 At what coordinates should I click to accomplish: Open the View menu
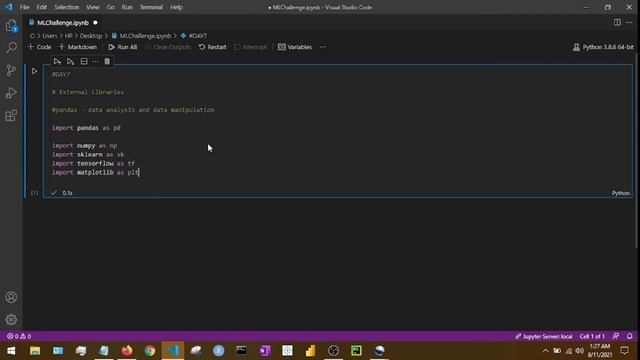(x=93, y=7)
